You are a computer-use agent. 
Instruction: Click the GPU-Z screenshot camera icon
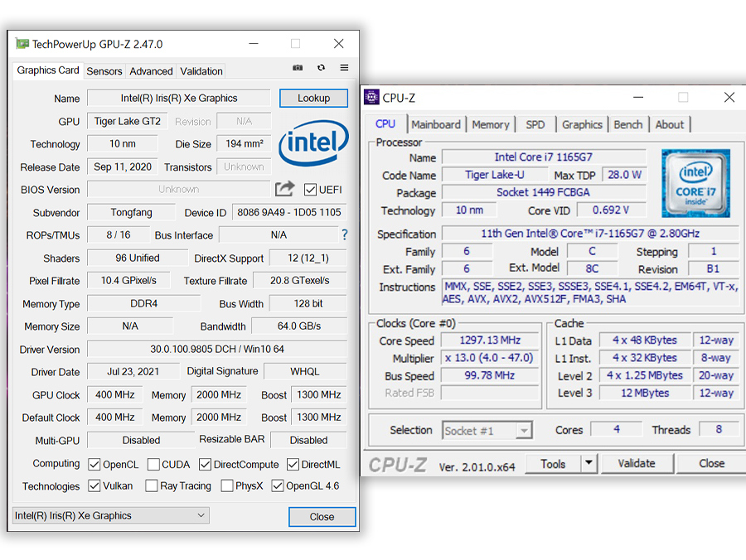pos(298,67)
